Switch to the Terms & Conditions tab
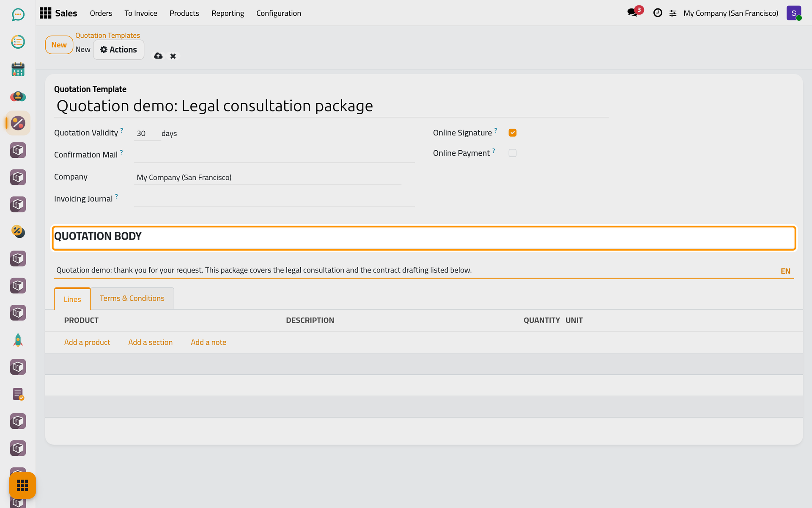The width and height of the screenshot is (812, 508). [x=132, y=298]
